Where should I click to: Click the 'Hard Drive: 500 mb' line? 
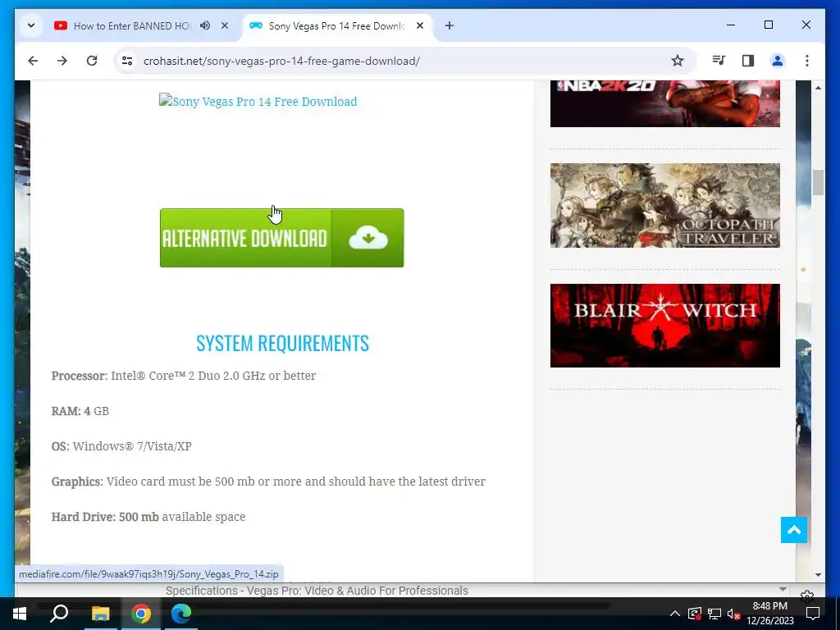(x=148, y=517)
